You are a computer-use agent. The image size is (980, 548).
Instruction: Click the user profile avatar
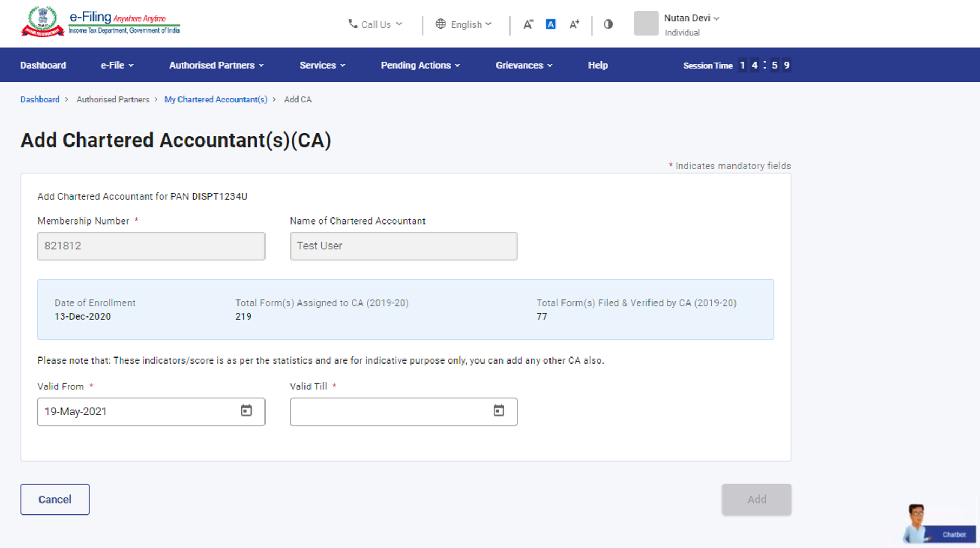point(646,24)
